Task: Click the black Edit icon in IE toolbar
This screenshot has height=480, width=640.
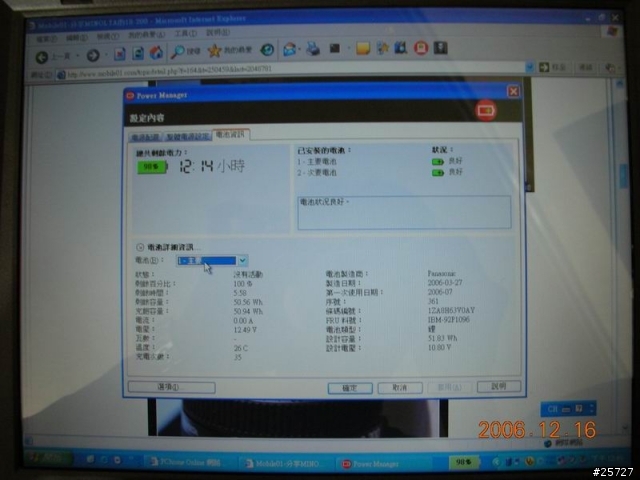Action: point(335,49)
